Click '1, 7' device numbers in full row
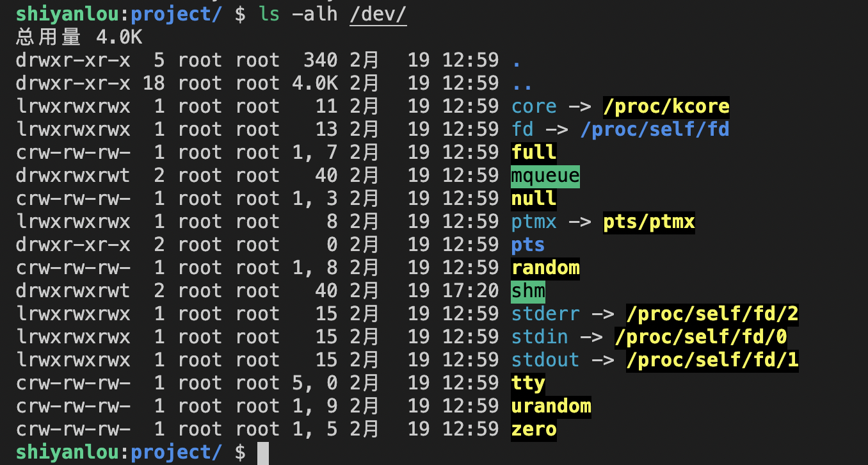The height and width of the screenshot is (465, 868). click(x=315, y=152)
